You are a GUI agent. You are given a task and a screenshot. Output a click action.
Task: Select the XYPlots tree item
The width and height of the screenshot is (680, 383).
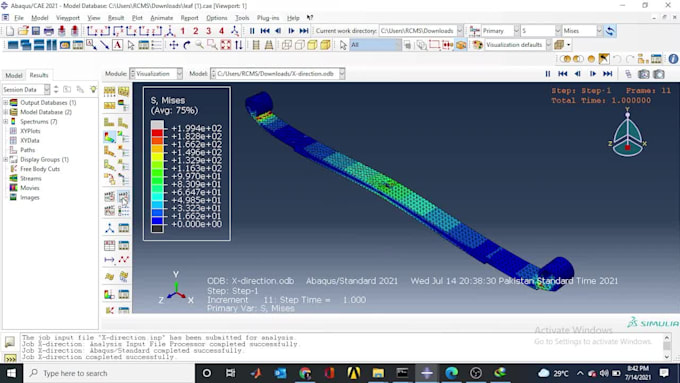(x=30, y=131)
